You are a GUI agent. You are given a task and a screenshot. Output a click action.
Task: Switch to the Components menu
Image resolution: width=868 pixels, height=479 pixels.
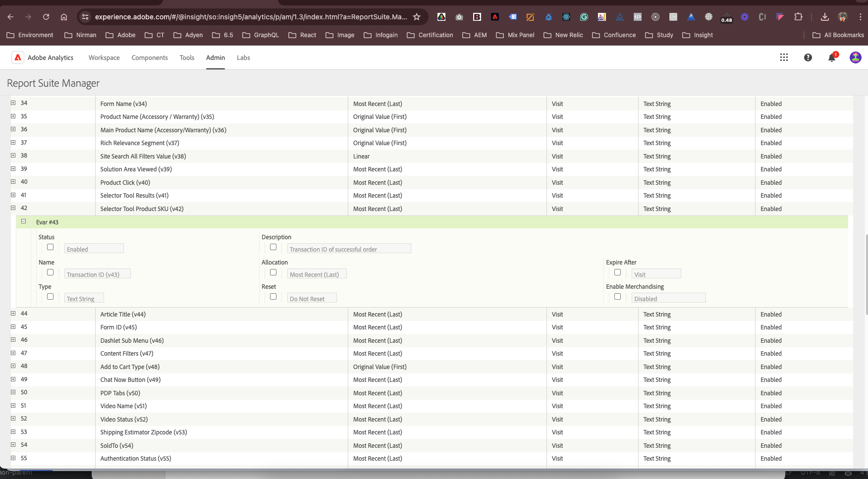(150, 57)
